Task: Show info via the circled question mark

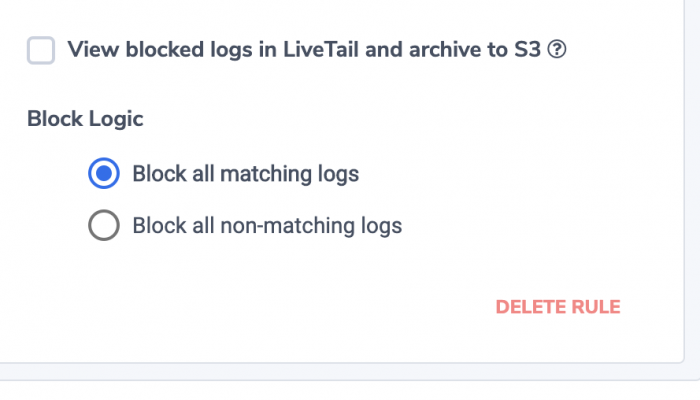Action: pyautogui.click(x=557, y=49)
